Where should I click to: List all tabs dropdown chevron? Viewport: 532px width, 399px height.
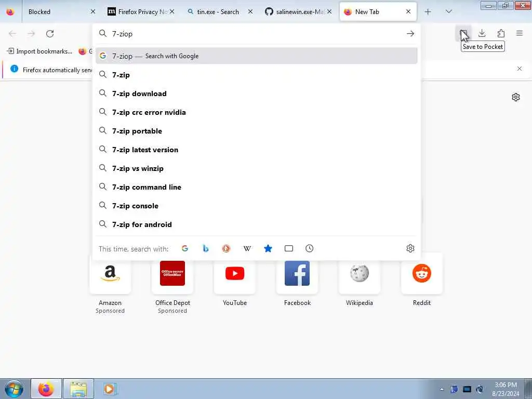(448, 12)
